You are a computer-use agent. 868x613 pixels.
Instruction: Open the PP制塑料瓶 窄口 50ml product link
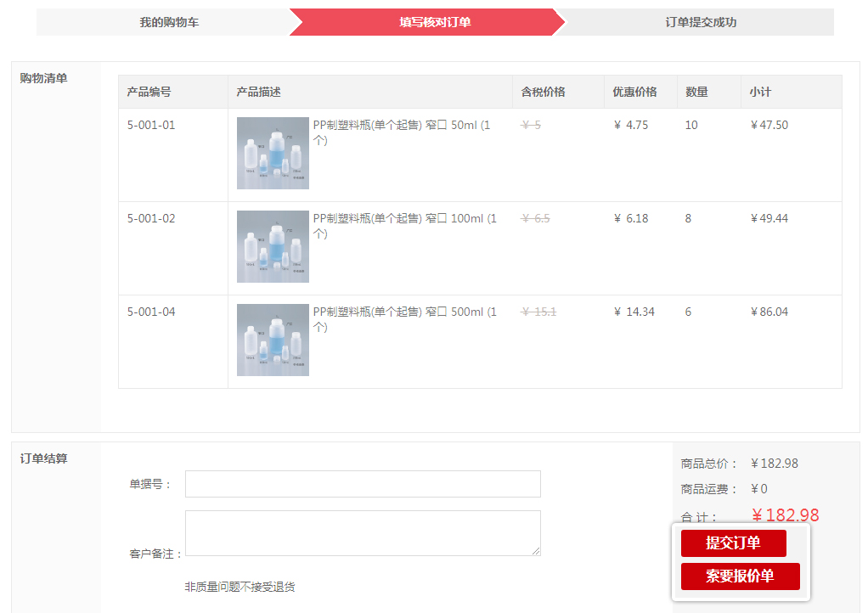[401, 126]
